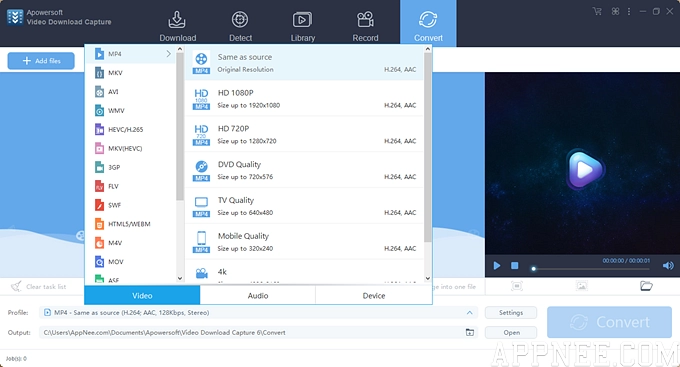The image size is (680, 367).
Task: Play the preview video from the control bar
Action: click(497, 265)
